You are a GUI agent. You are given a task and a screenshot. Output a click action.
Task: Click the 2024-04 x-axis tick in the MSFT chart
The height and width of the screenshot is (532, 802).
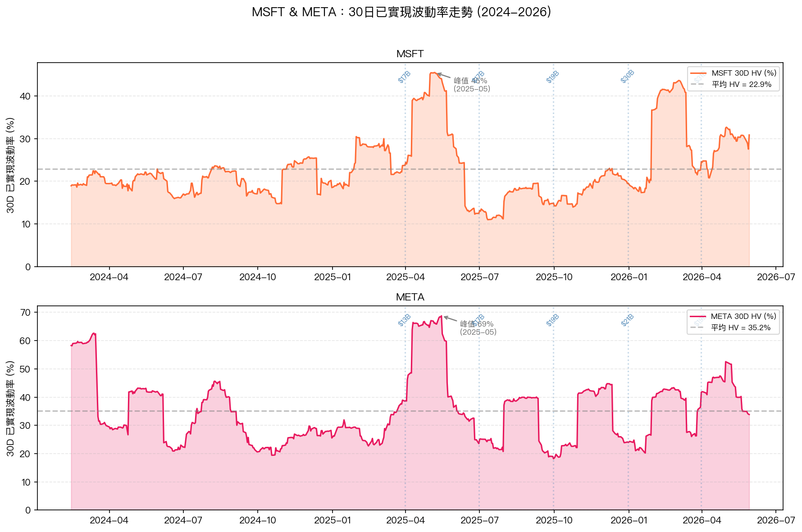coord(109,277)
